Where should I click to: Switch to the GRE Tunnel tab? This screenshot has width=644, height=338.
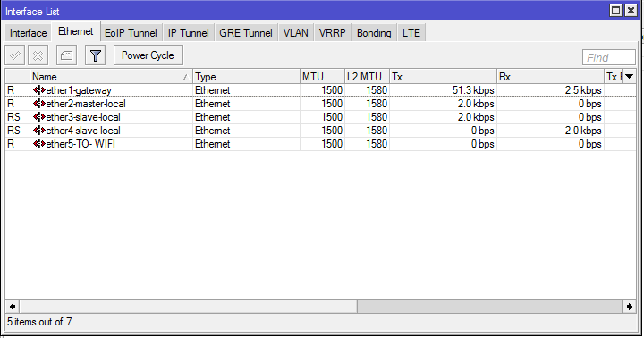[x=246, y=33]
